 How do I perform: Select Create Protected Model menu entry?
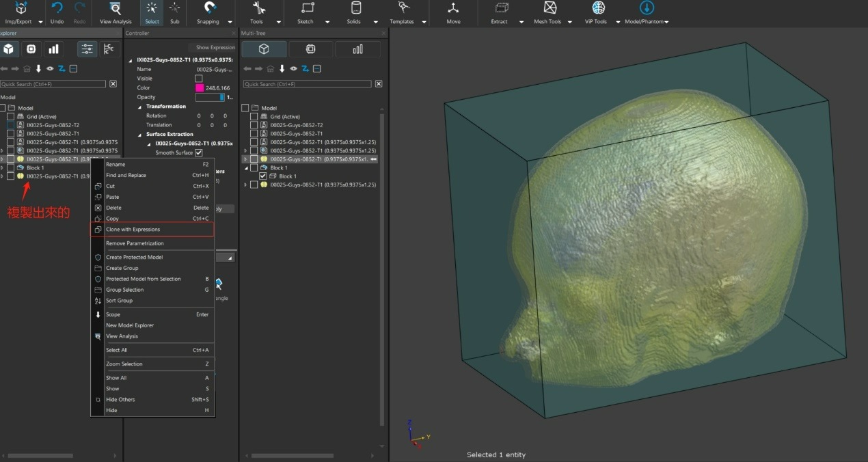coord(134,257)
